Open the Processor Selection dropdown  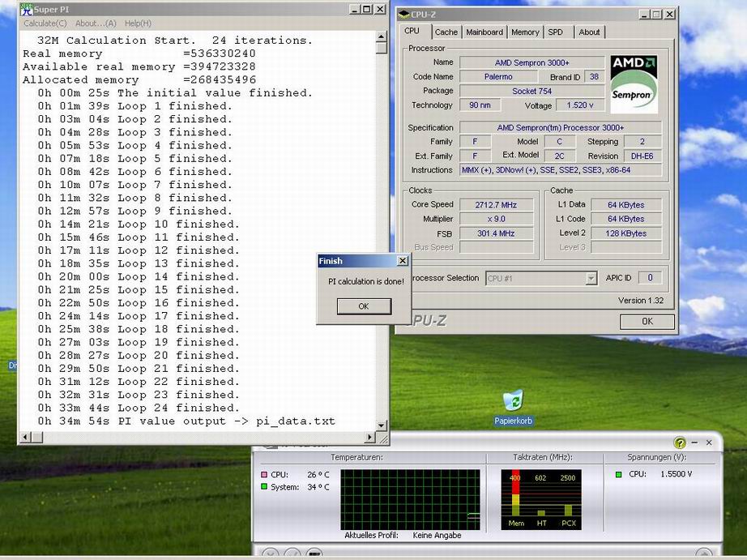pos(591,278)
